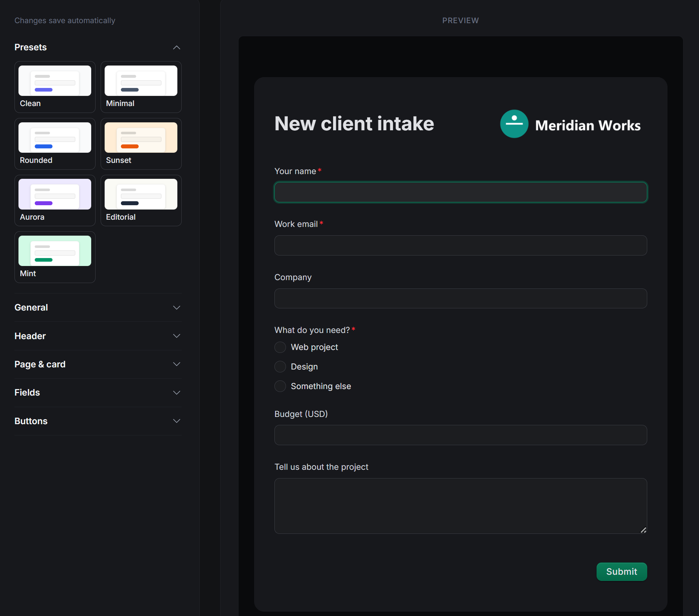The image size is (699, 616).
Task: Click the PREVIEW label
Action: [460, 21]
